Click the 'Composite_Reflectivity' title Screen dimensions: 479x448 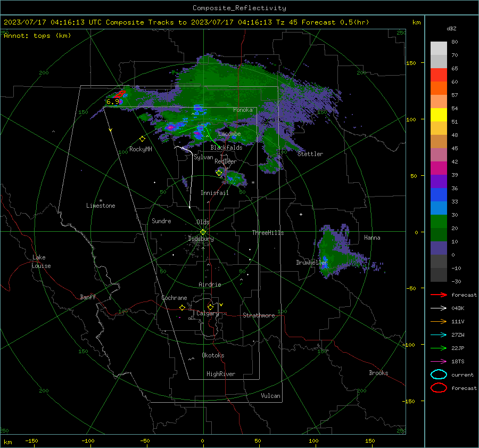point(240,8)
